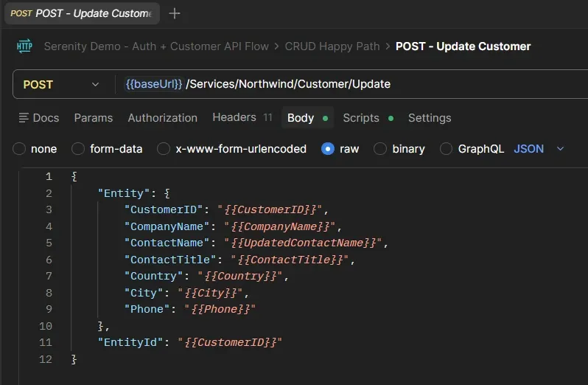The height and width of the screenshot is (385, 588).
Task: Open the JSON format dropdown
Action: (x=539, y=149)
